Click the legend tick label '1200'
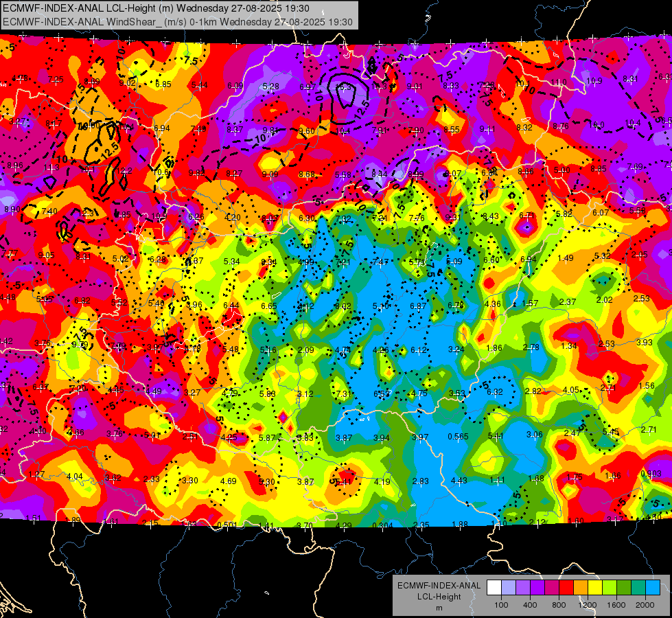 click(x=588, y=605)
